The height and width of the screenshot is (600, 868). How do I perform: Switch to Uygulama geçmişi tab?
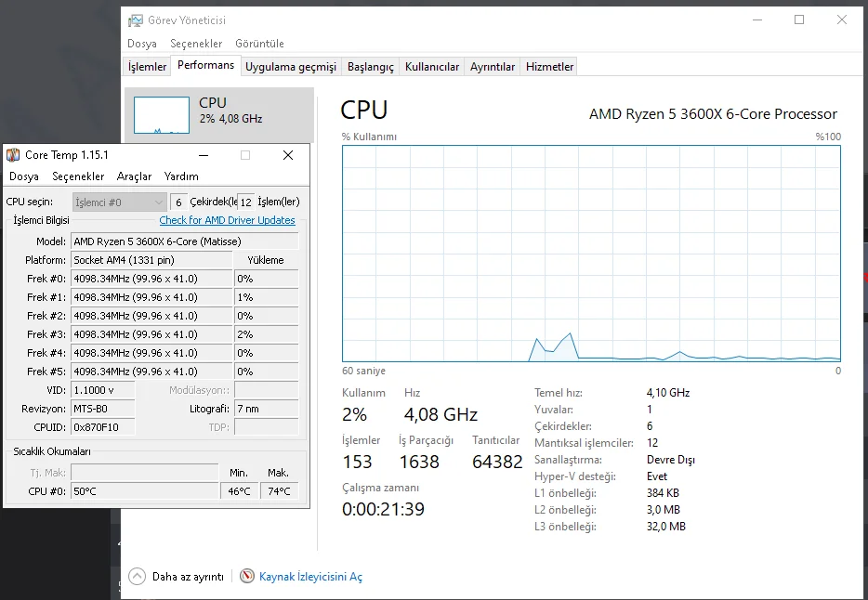pyautogui.click(x=291, y=66)
